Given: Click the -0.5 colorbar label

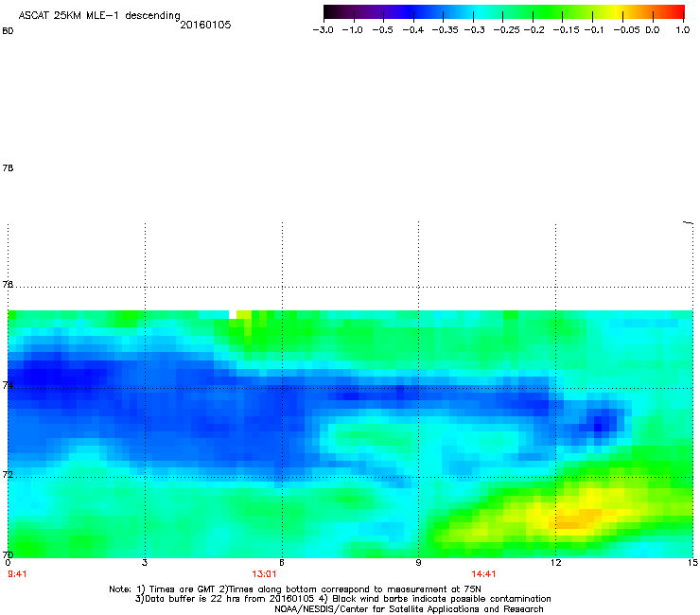Looking at the screenshot, I should coord(382,30).
